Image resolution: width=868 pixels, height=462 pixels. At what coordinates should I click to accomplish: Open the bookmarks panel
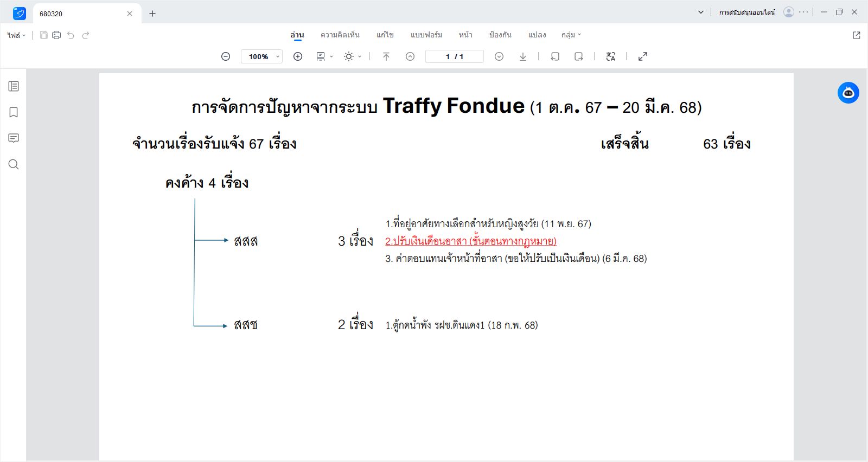click(14, 112)
